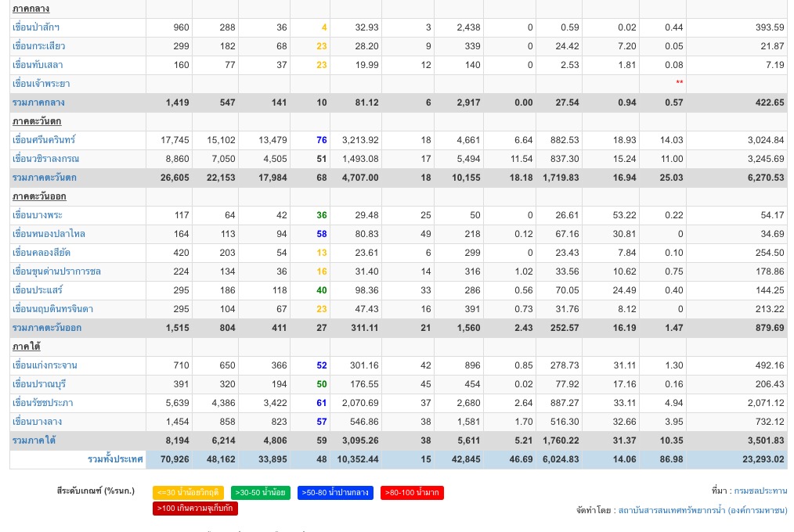The image size is (794, 532).
Task: Select the รวมภาคกลาง summary row label
Action: point(38,102)
